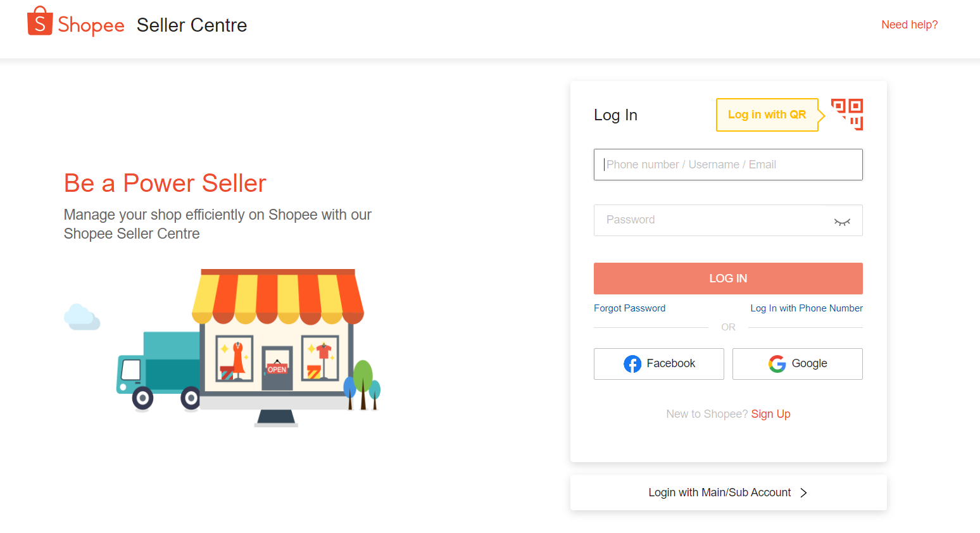Viewport: 980px width, 533px height.
Task: Open the Forgot Password link
Action: (629, 308)
